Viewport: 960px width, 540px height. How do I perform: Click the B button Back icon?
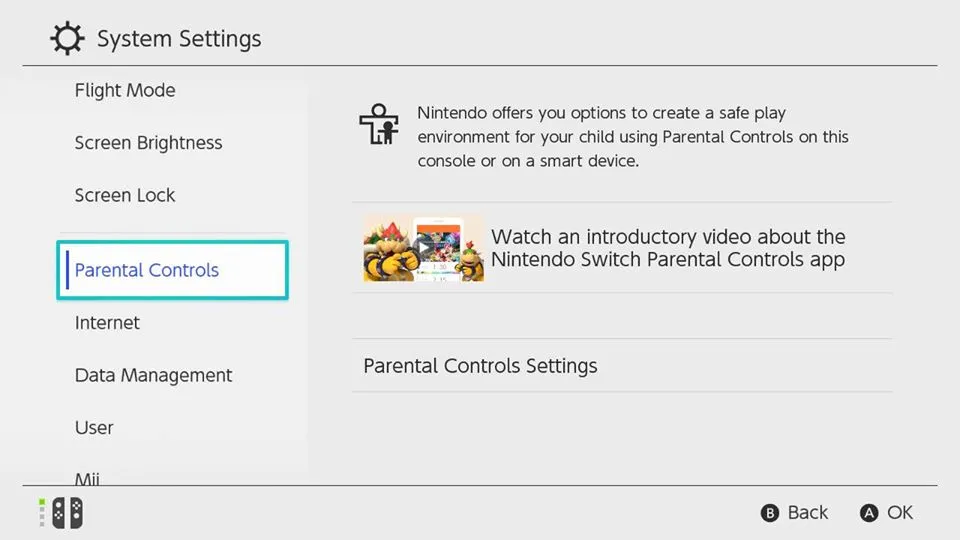[x=770, y=513]
